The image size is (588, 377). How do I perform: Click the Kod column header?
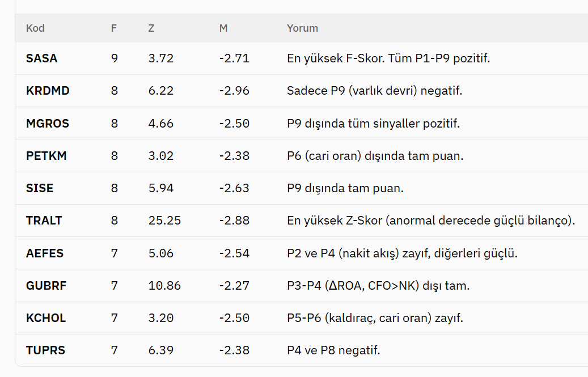[35, 28]
